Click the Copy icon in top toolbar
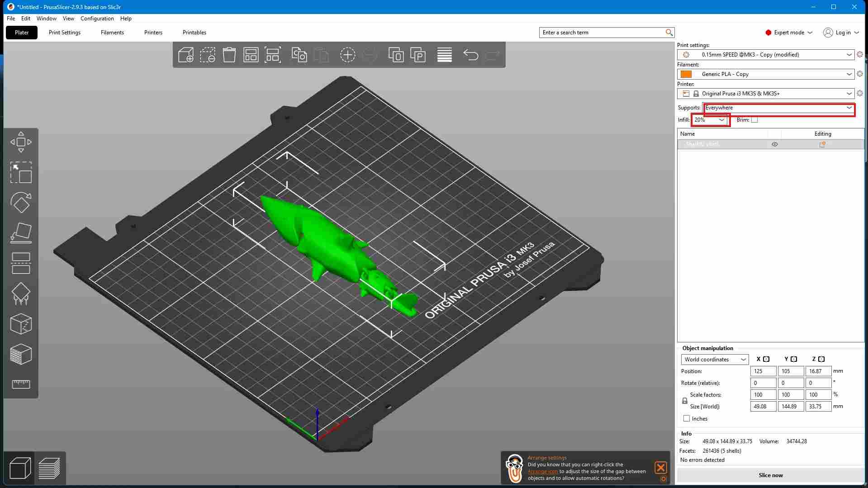The image size is (868, 488). point(299,55)
